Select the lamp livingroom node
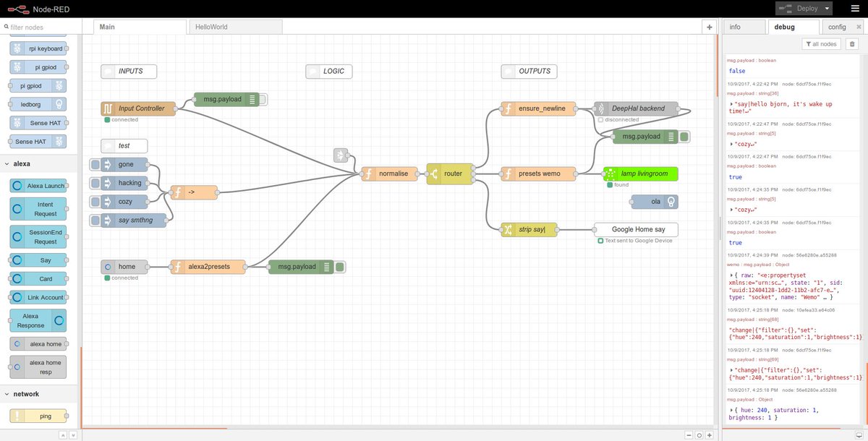Screen dimensions: 868x441 pos(641,174)
